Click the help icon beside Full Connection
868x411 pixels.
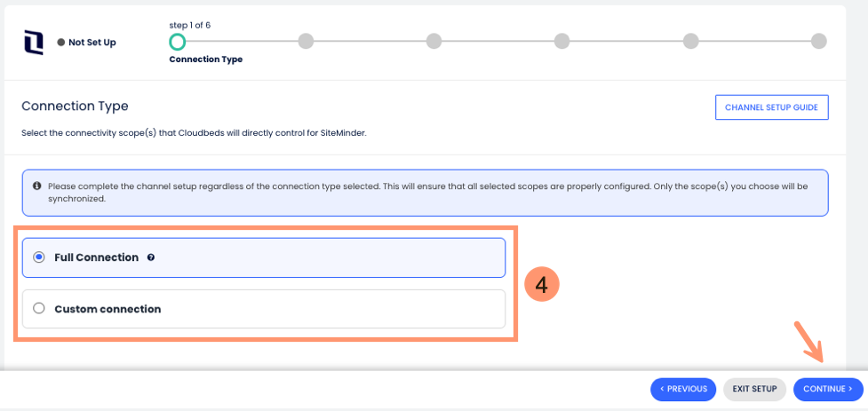(x=151, y=257)
